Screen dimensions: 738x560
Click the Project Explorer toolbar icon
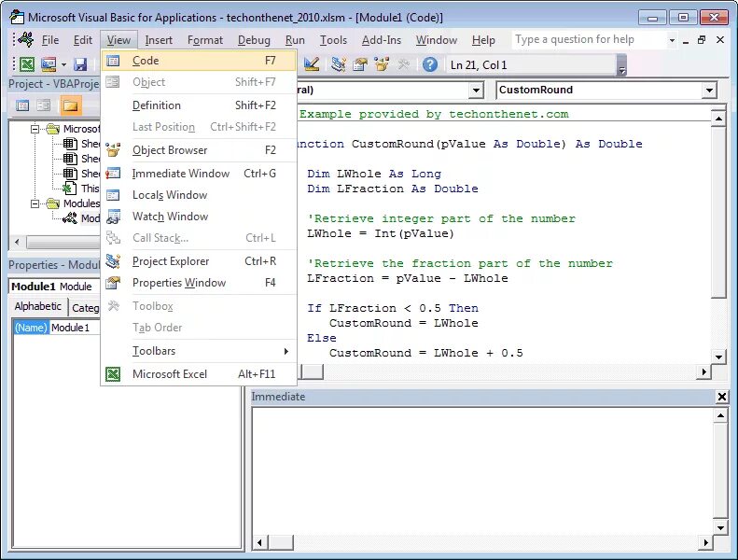pyautogui.click(x=338, y=64)
